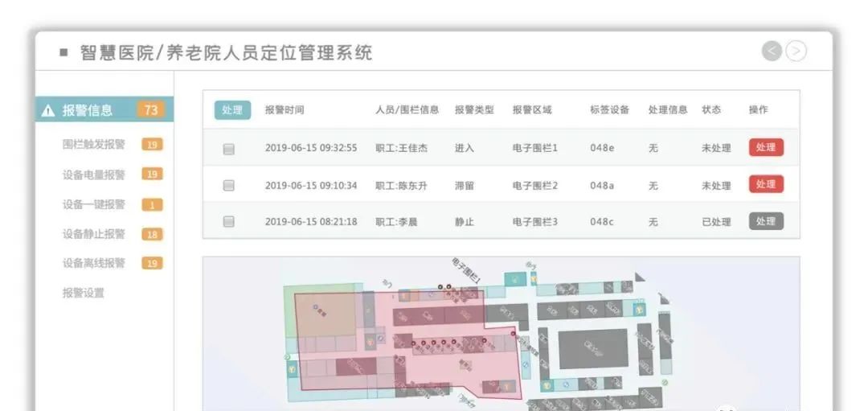Check the box for 王佳杰 alarm row
The width and height of the screenshot is (868, 411).
(229, 149)
